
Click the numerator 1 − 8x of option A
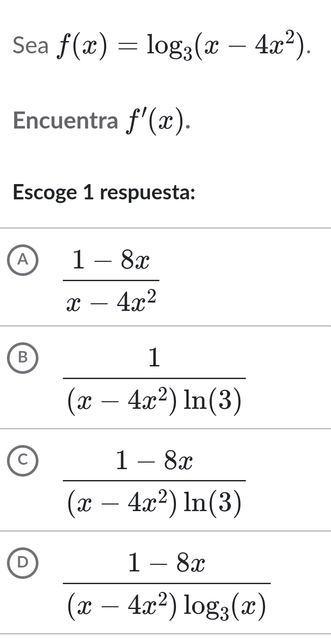112,261
